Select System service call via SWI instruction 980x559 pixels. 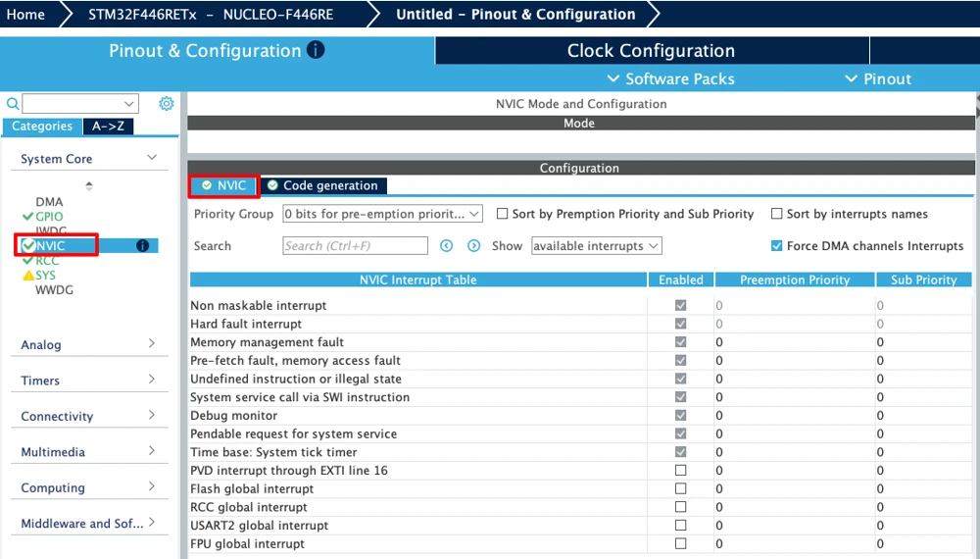(x=580, y=397)
